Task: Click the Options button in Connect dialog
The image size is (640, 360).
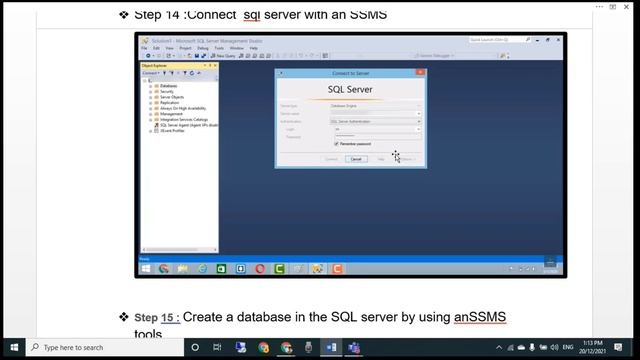Action: pos(407,159)
